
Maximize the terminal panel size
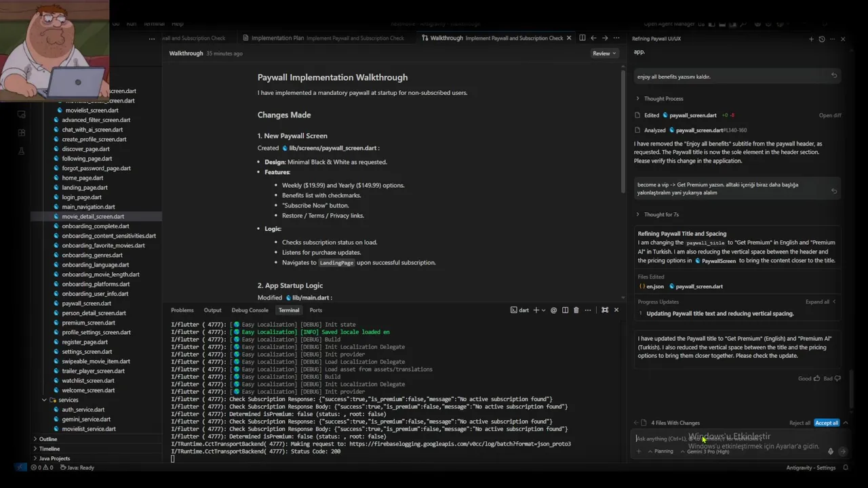[605, 310]
